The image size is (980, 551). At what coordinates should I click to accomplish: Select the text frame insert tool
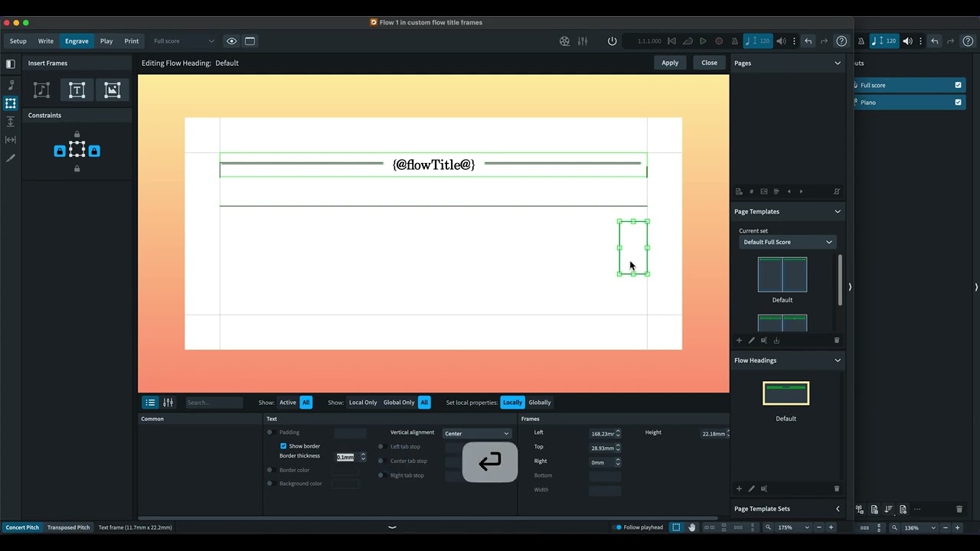point(77,90)
